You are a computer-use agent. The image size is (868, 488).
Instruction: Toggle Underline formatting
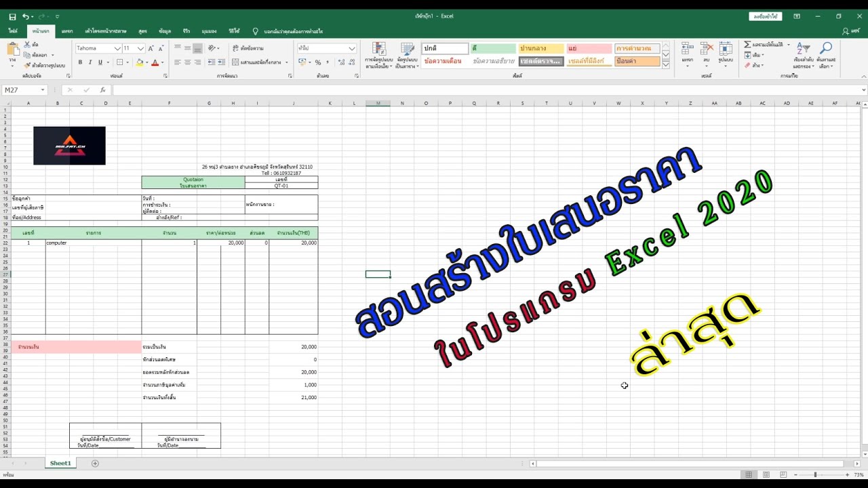(x=100, y=62)
